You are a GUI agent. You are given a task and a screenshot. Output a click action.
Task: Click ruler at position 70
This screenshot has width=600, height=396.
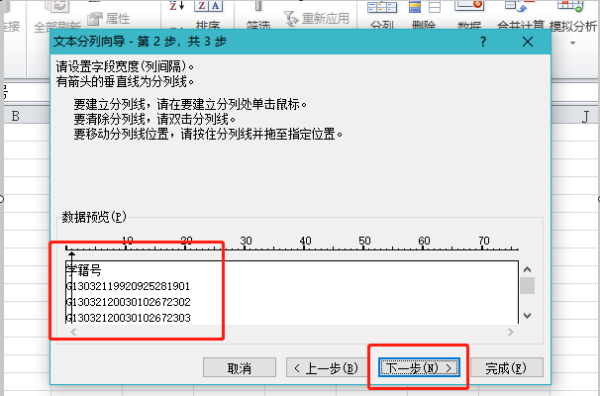pyautogui.click(x=483, y=241)
